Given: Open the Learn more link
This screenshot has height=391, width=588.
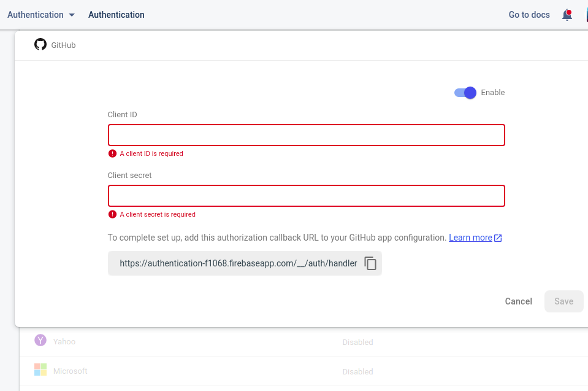Looking at the screenshot, I should pyautogui.click(x=470, y=238).
